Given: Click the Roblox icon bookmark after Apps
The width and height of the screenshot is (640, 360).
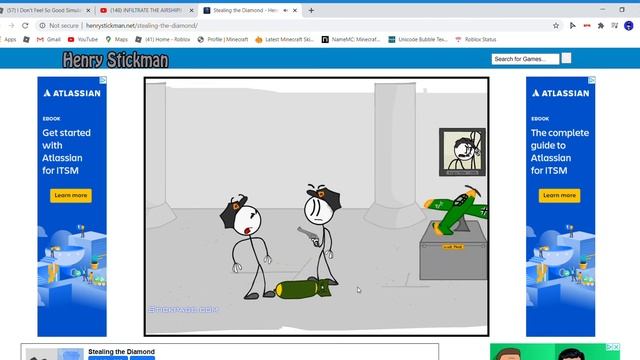Looking at the screenshot, I should point(27,40).
